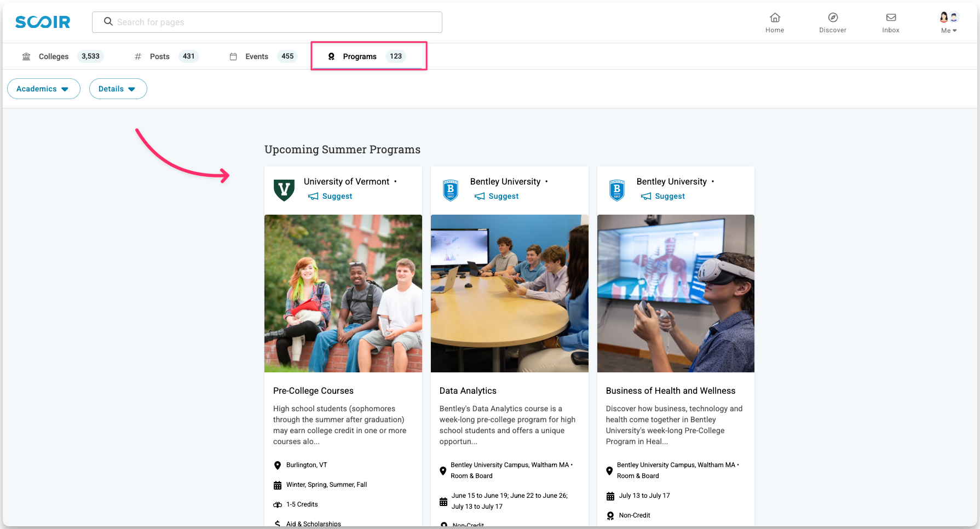Open University of Vermont college link
980x529 pixels.
point(347,181)
